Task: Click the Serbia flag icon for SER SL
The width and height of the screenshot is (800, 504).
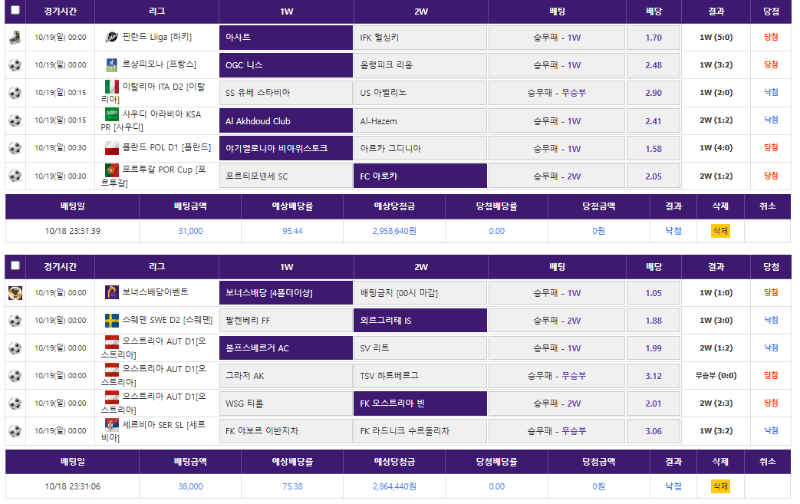Action: coord(112,426)
